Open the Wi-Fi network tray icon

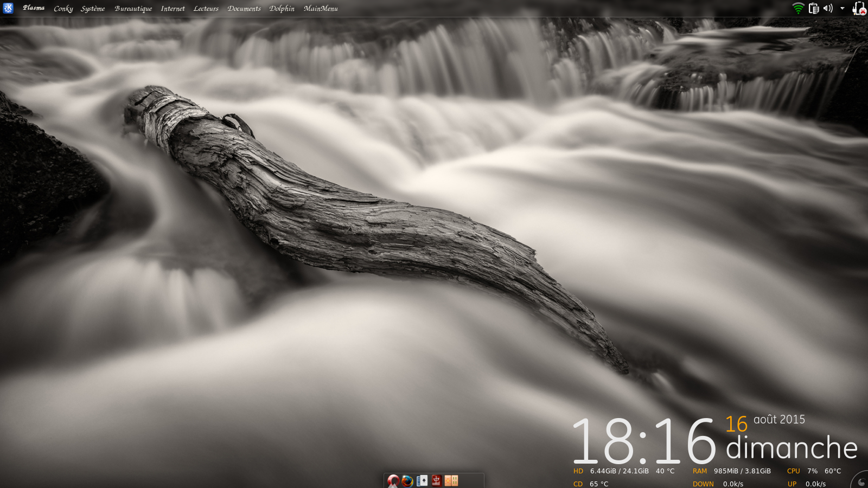(x=798, y=8)
